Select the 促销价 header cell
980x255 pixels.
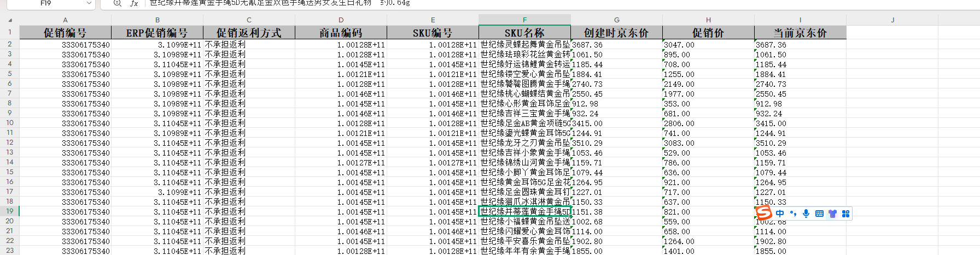coord(708,33)
